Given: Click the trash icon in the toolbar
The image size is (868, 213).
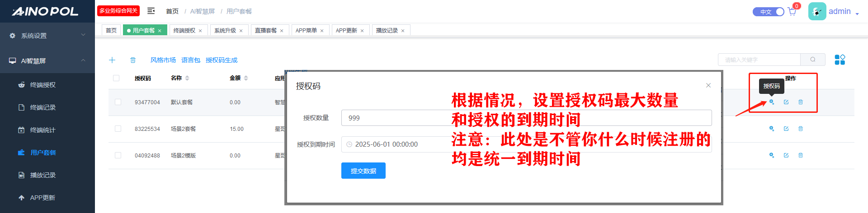Looking at the screenshot, I should click(133, 60).
